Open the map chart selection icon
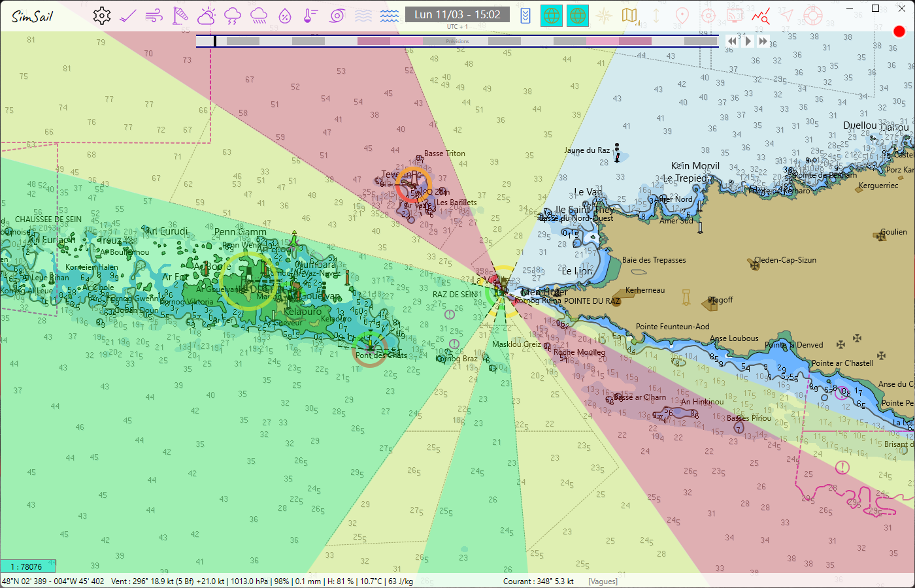The height and width of the screenshot is (588, 915). click(x=630, y=16)
